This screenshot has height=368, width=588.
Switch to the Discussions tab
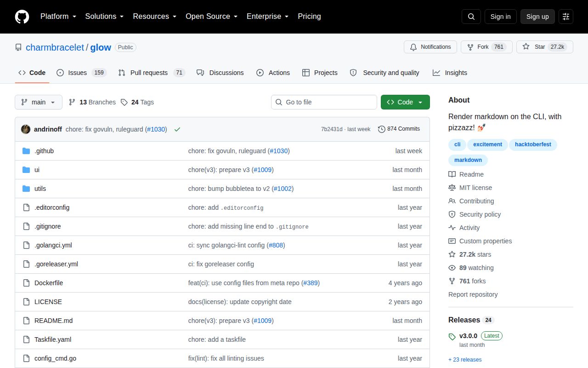click(220, 73)
